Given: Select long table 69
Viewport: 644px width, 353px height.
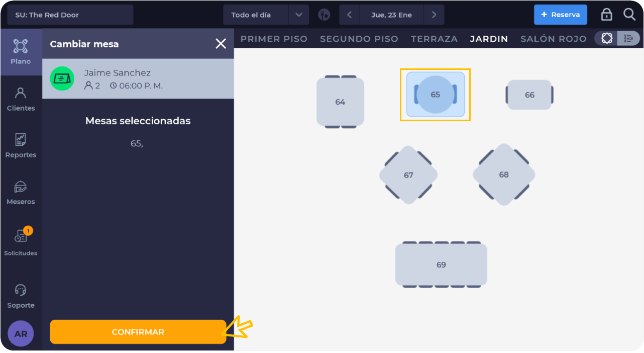Looking at the screenshot, I should (x=441, y=264).
